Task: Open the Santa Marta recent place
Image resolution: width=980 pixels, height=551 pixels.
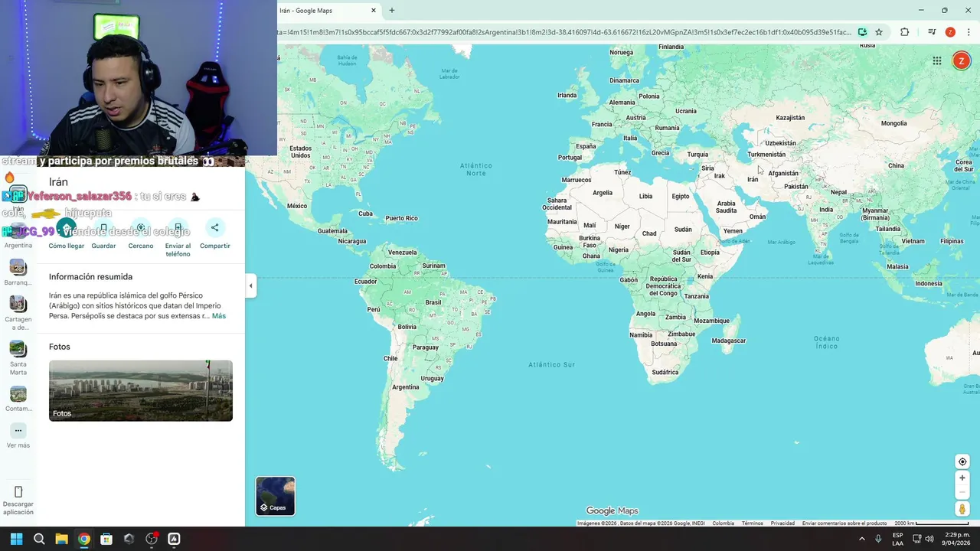Action: click(x=18, y=357)
